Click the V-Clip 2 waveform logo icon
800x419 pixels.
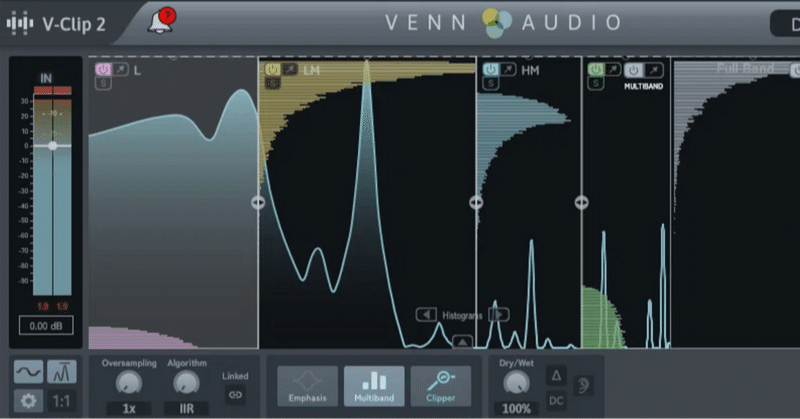[20, 23]
